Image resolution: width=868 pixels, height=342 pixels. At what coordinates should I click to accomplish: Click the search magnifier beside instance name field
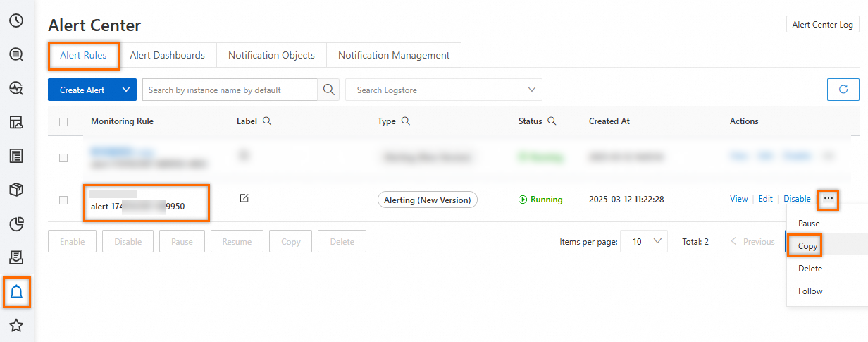(328, 90)
